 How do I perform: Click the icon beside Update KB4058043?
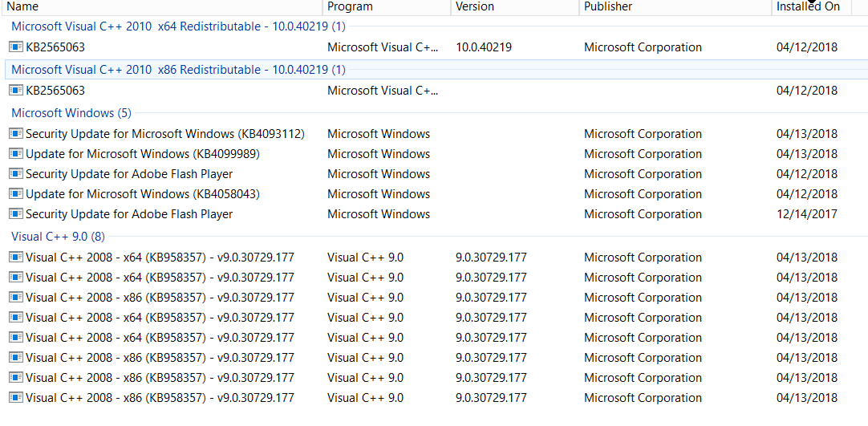coord(16,194)
